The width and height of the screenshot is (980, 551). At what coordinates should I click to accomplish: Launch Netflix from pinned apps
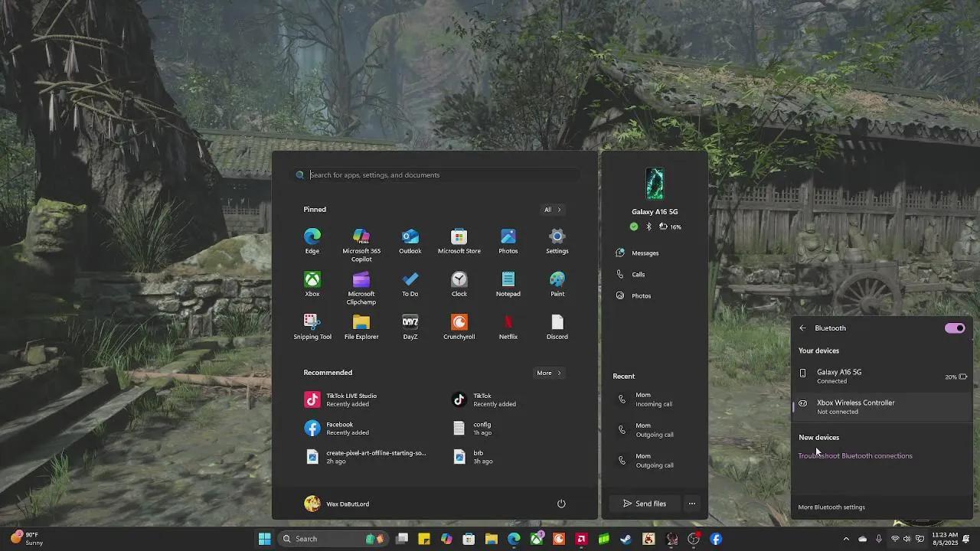coord(508,327)
